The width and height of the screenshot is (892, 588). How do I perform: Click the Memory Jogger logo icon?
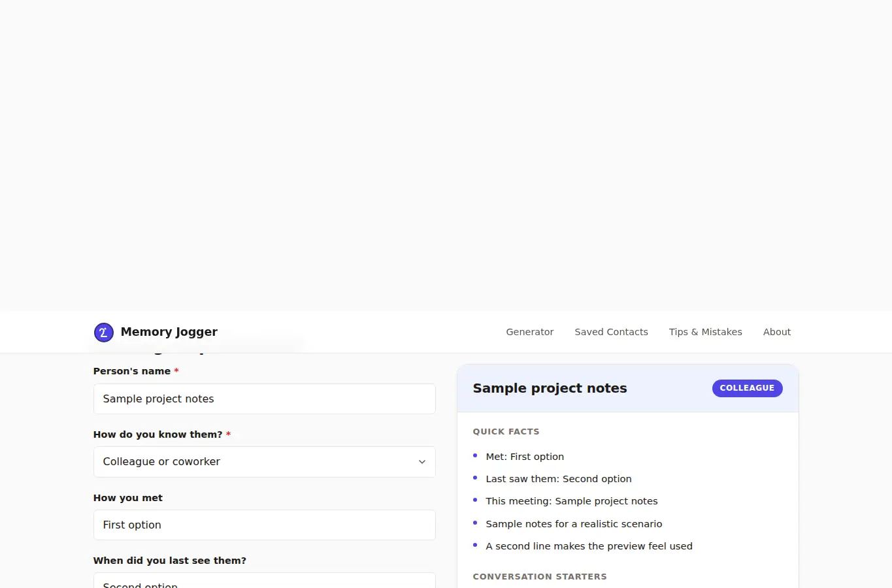(103, 333)
